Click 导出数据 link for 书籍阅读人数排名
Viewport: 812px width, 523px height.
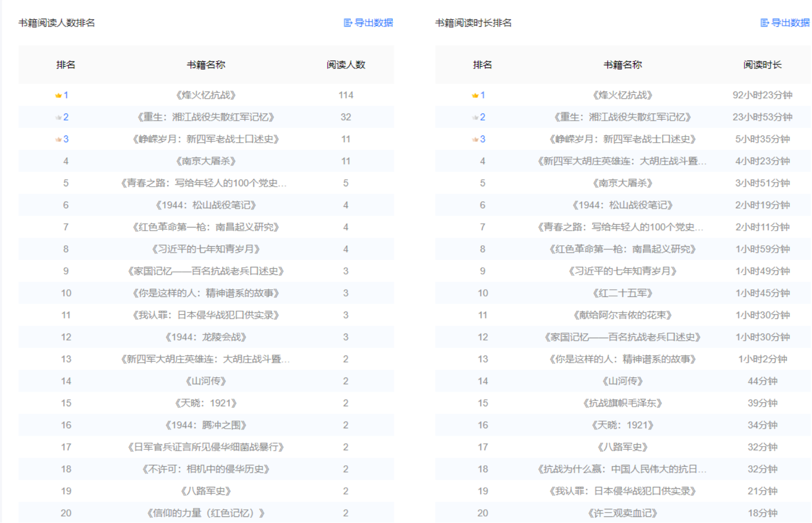click(x=373, y=23)
